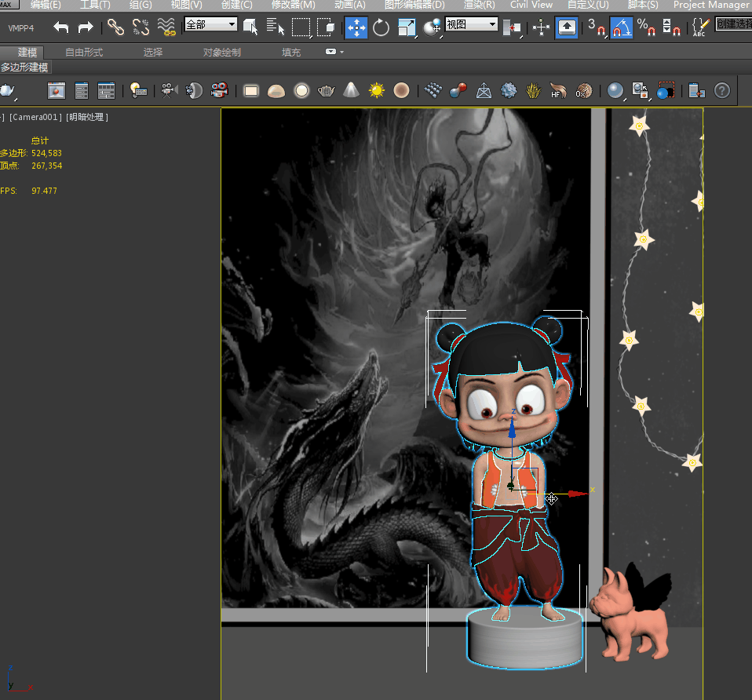This screenshot has width=752, height=700.
Task: Activate the Select and Rotate tool
Action: [x=381, y=28]
